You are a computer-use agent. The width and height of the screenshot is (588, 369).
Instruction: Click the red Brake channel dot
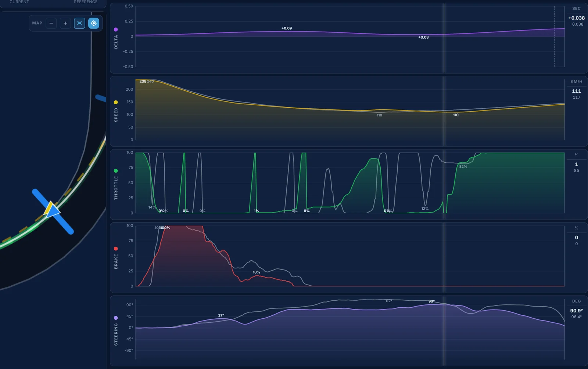116,249
